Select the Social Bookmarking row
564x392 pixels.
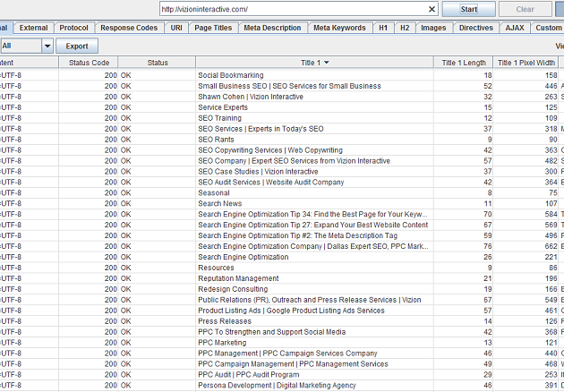click(231, 75)
